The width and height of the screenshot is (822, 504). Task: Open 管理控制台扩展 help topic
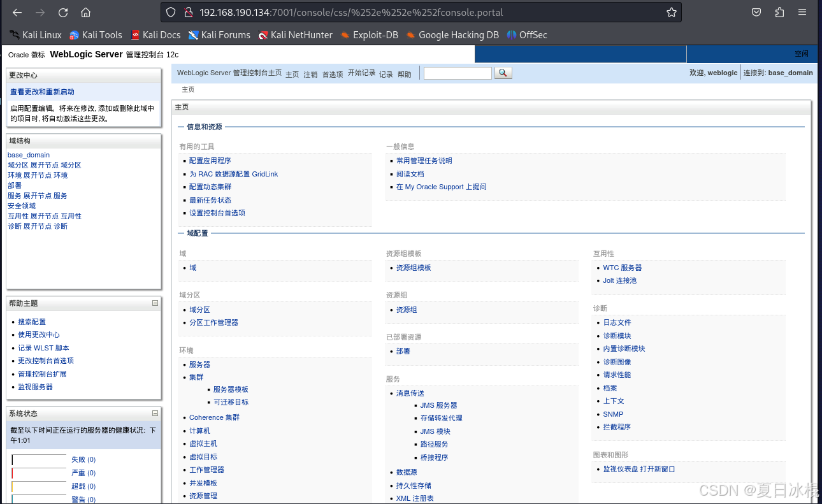coord(42,374)
